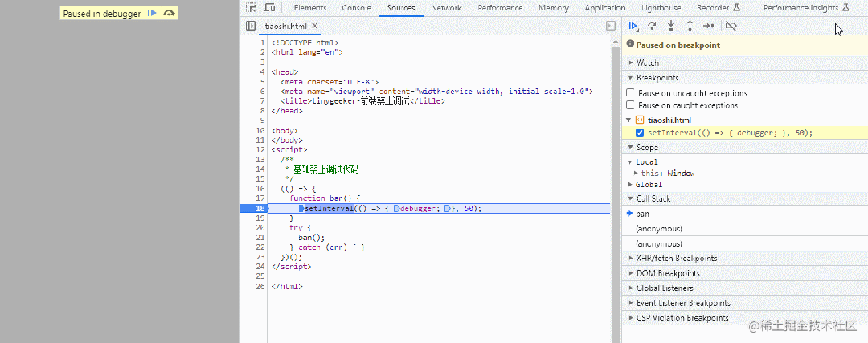
Task: Step out of current function icon
Action: pyautogui.click(x=690, y=26)
